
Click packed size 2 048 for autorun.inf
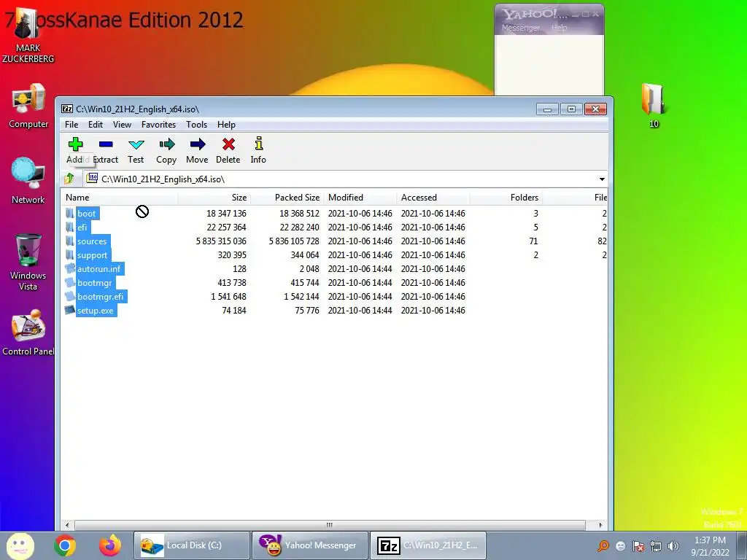tap(309, 268)
